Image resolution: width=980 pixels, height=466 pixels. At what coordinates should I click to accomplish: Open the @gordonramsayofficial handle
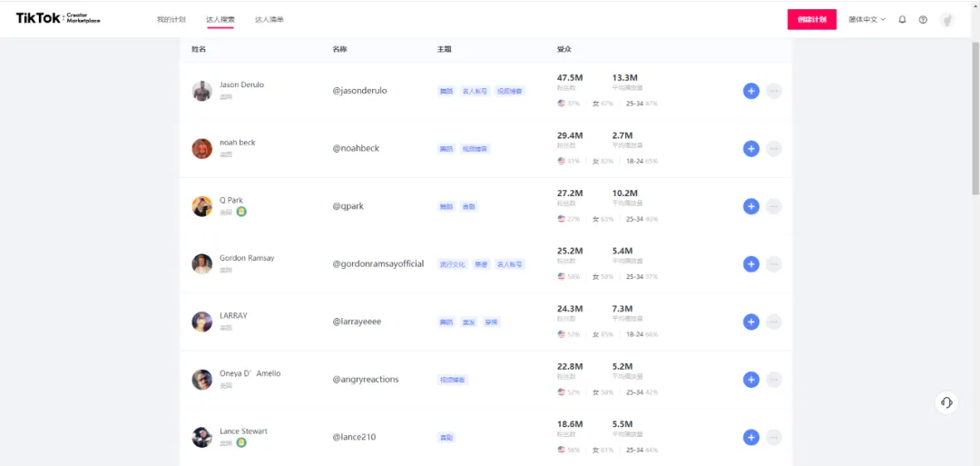point(378,264)
